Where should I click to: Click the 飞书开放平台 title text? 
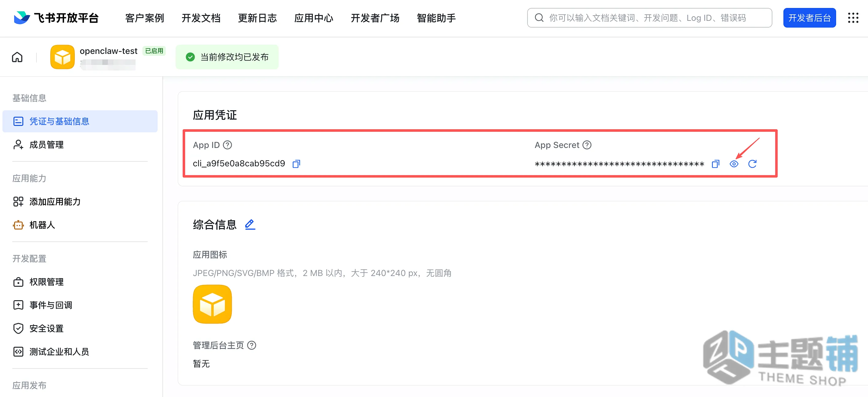[x=66, y=17]
